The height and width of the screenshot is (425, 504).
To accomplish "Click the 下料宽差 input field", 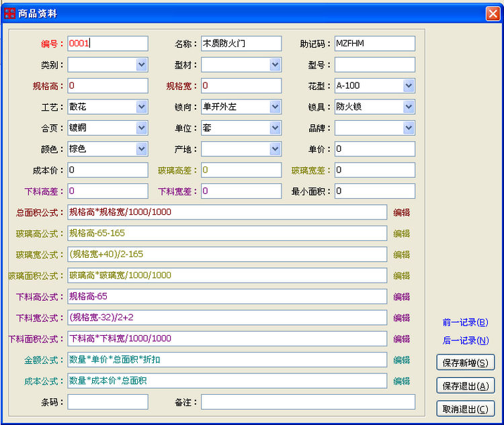I will pos(241,191).
